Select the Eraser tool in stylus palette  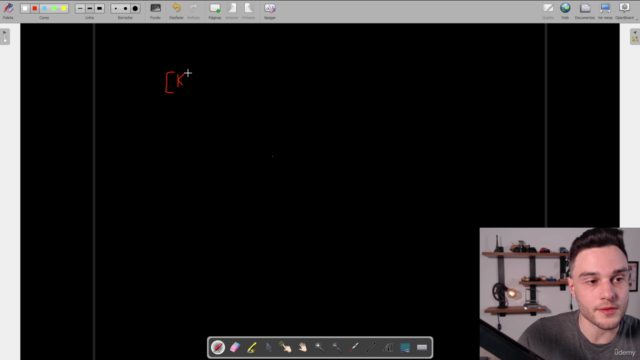pyautogui.click(x=235, y=347)
